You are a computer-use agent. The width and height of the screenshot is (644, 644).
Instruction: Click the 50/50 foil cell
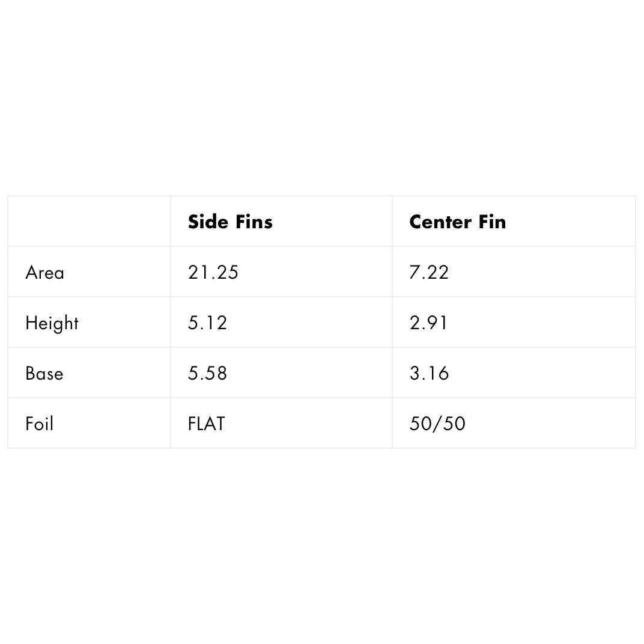(437, 424)
